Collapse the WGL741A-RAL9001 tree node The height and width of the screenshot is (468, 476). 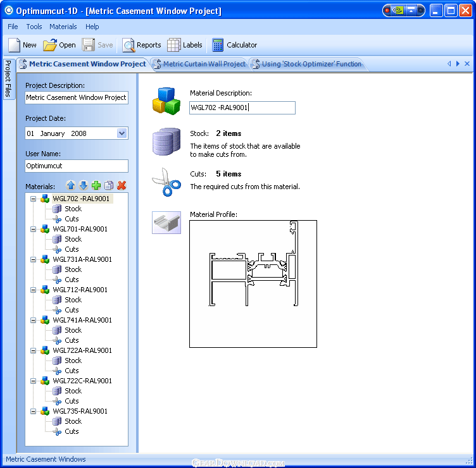click(x=33, y=320)
